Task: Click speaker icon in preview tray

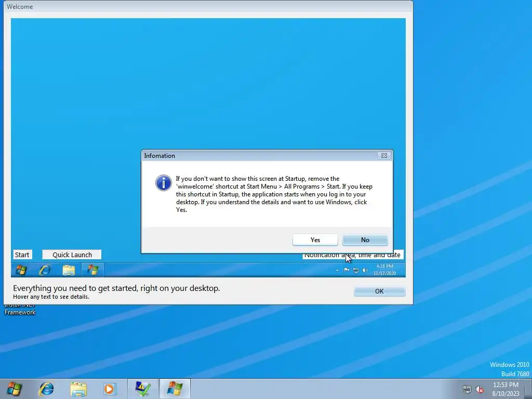Action: [x=365, y=270]
